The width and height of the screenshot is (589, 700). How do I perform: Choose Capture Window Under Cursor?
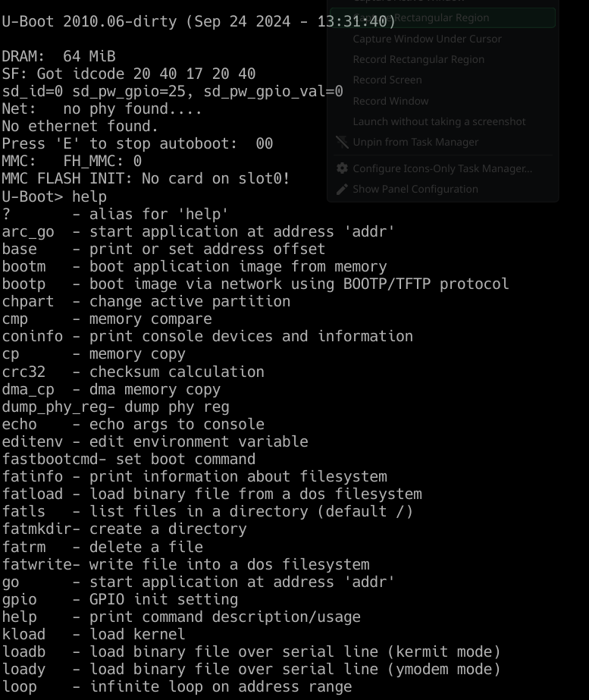[427, 39]
